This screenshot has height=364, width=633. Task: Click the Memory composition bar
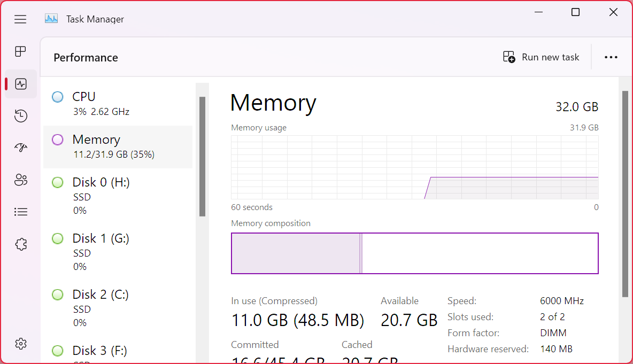click(414, 253)
